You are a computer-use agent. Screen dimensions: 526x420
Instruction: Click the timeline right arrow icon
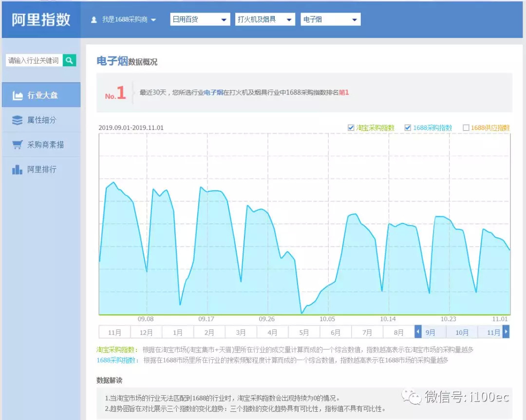(x=506, y=332)
